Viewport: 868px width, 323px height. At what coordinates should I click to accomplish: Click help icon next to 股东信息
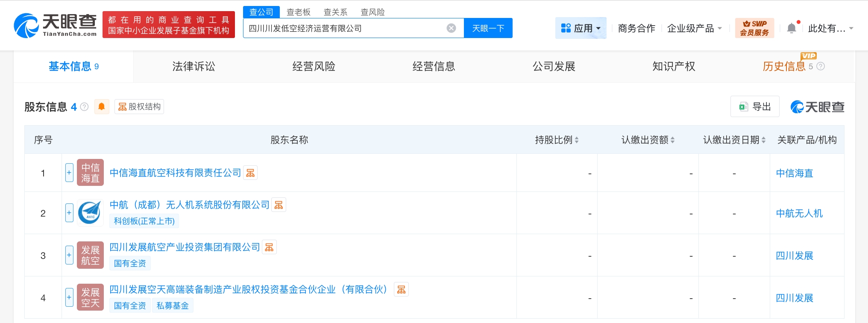[x=85, y=107]
